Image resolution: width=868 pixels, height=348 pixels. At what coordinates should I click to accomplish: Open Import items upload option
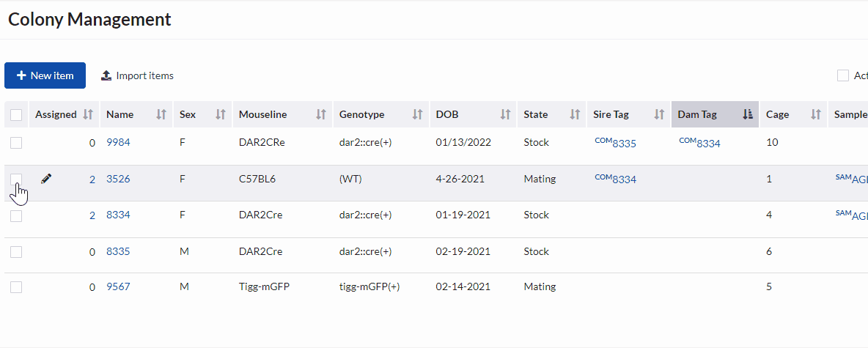[137, 75]
